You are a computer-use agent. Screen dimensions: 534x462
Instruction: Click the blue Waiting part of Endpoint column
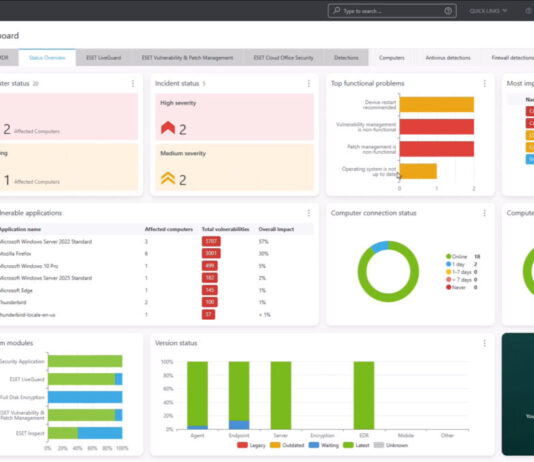click(239, 425)
